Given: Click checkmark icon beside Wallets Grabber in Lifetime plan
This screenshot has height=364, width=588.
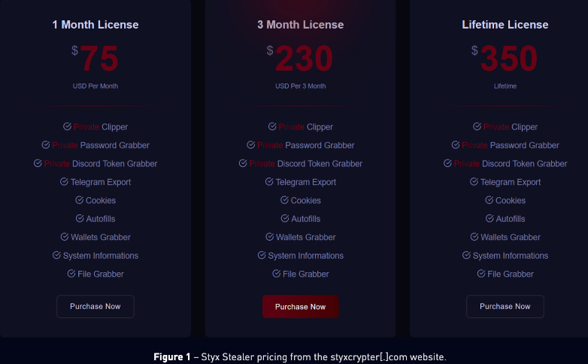Looking at the screenshot, I should (x=474, y=237).
